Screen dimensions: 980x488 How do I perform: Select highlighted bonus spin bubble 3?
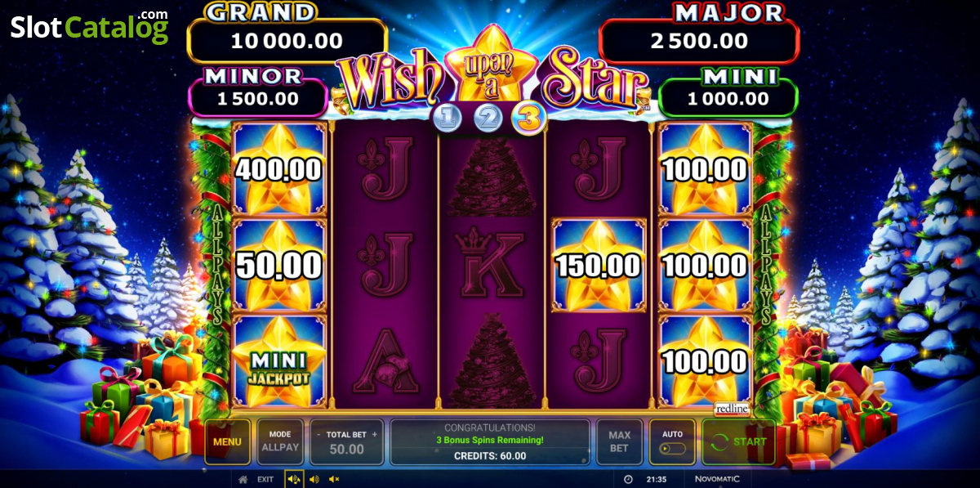pyautogui.click(x=528, y=119)
